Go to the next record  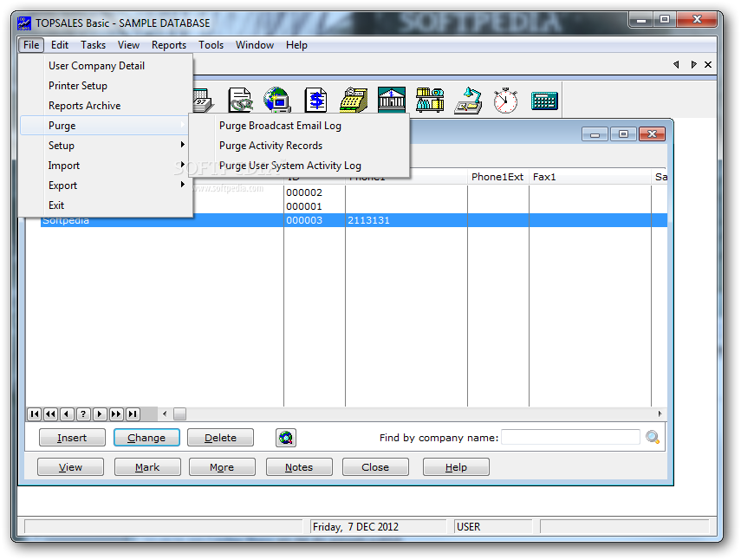pos(100,414)
